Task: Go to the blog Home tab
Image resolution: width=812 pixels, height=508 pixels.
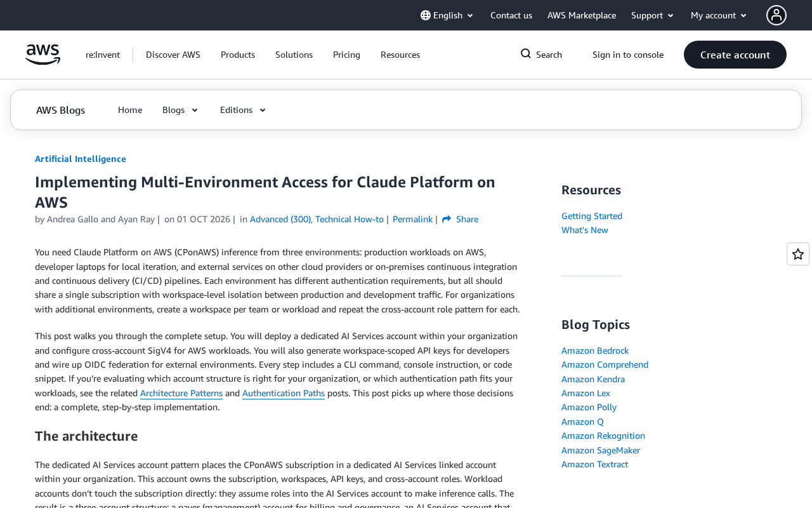Action: [x=130, y=110]
